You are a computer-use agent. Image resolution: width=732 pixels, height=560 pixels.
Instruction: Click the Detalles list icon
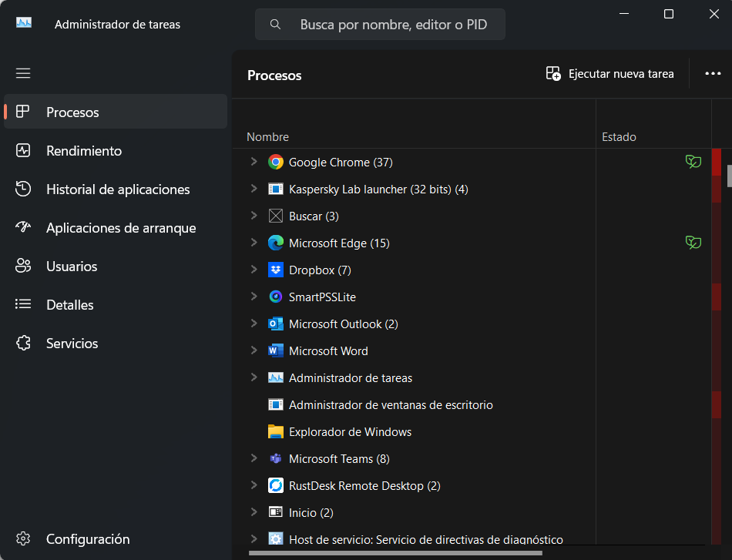[23, 304]
